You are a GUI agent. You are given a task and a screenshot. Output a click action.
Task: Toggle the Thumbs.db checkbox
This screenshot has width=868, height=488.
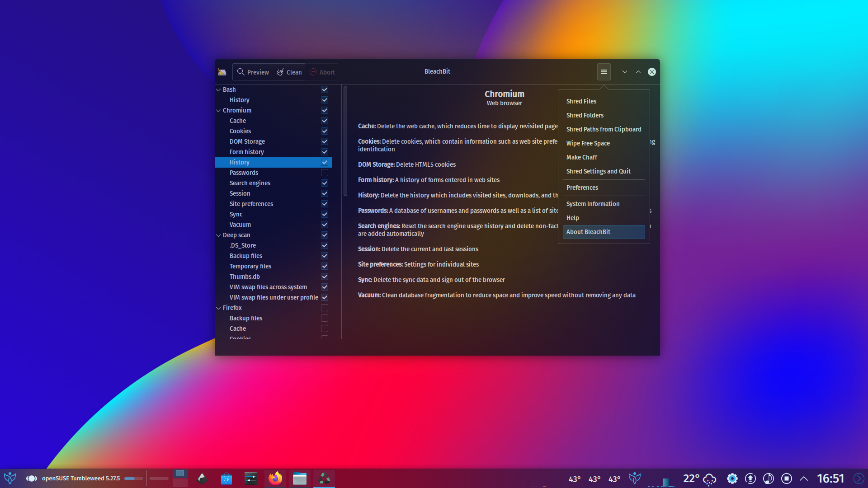tap(325, 277)
